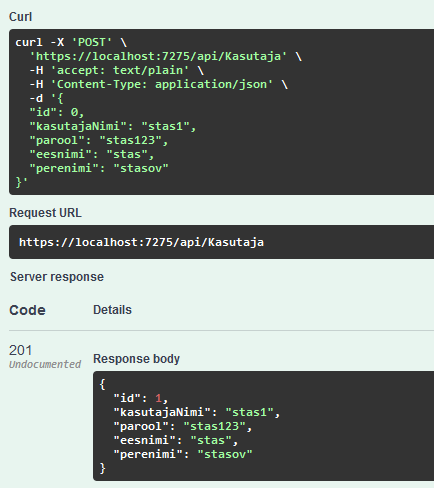Click the Server response heading
This screenshot has width=434, height=488.
(57, 277)
